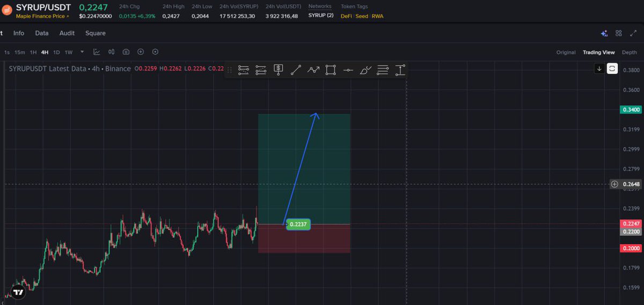Select the trend line drawing tool
Screen dimensions: 644x305
coord(296,70)
